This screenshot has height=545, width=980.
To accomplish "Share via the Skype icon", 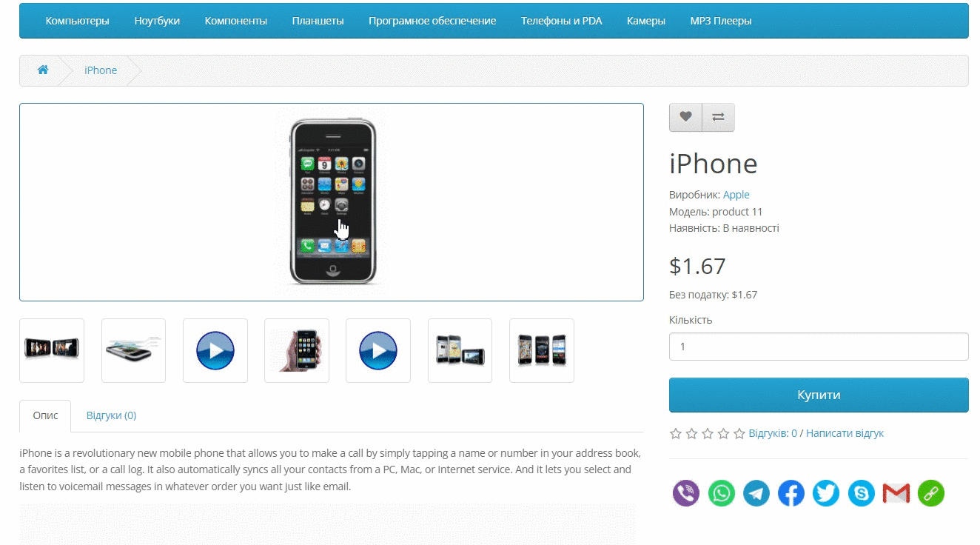I will coord(862,493).
